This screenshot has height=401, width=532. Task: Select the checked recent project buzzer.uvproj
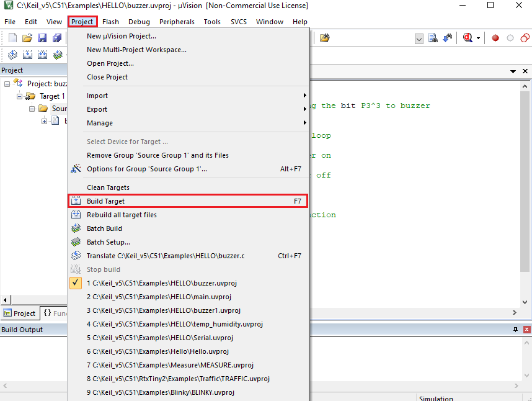click(188, 283)
